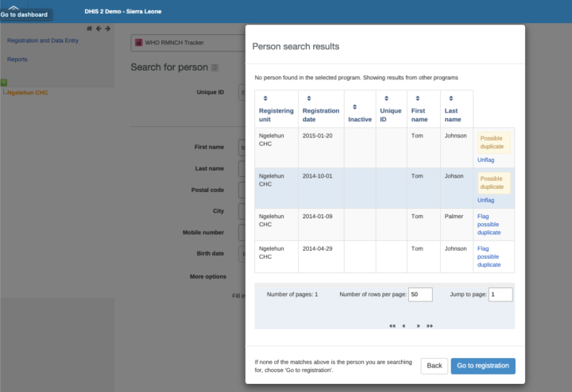The image size is (572, 392).
Task: Click More options in search form
Action: 208,276
